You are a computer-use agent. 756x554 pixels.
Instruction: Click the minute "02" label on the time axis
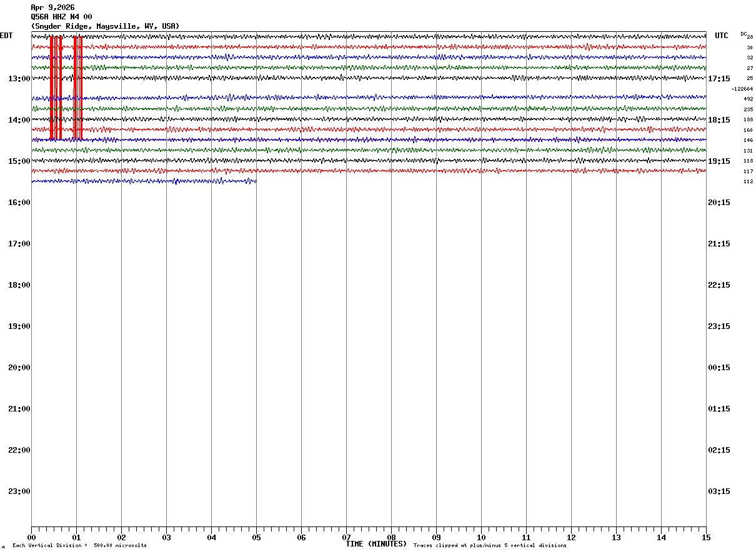[121, 538]
